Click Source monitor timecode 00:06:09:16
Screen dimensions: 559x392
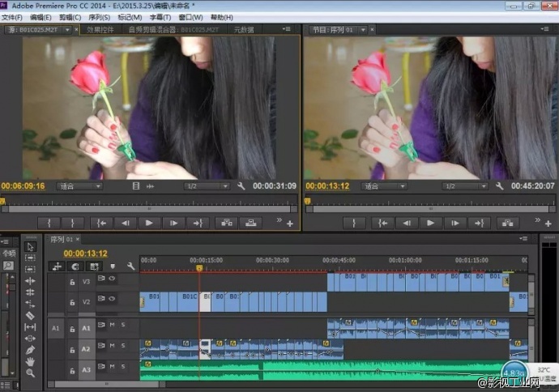pos(23,186)
